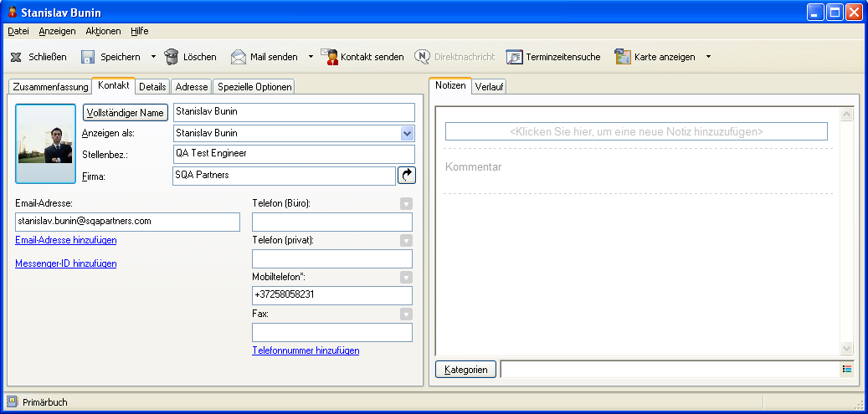
Task: Open the Telefon (Büro) type dropdown
Action: (406, 204)
